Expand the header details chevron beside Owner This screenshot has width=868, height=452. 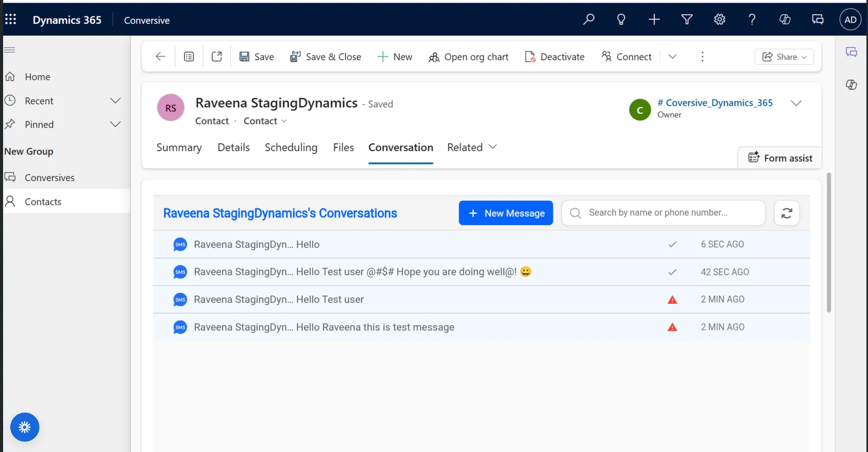[796, 103]
